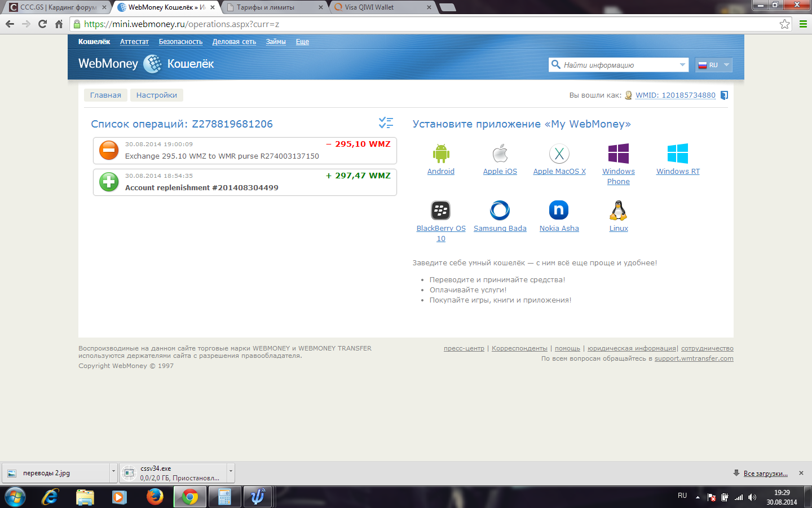This screenshot has height=508, width=812.
Task: Switch to the CCC.GS Кардинг форум tab
Action: 57,7
